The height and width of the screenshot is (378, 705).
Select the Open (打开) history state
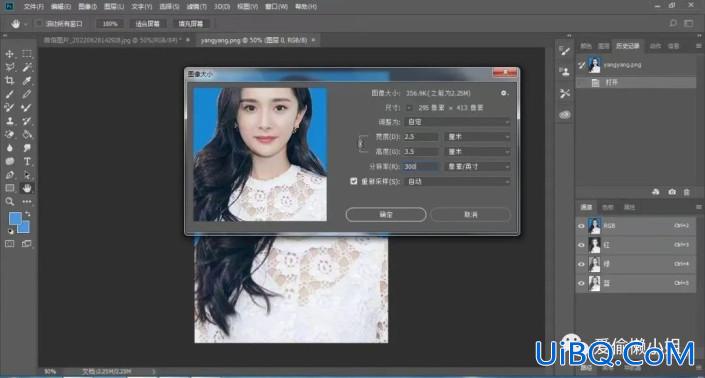(x=636, y=83)
